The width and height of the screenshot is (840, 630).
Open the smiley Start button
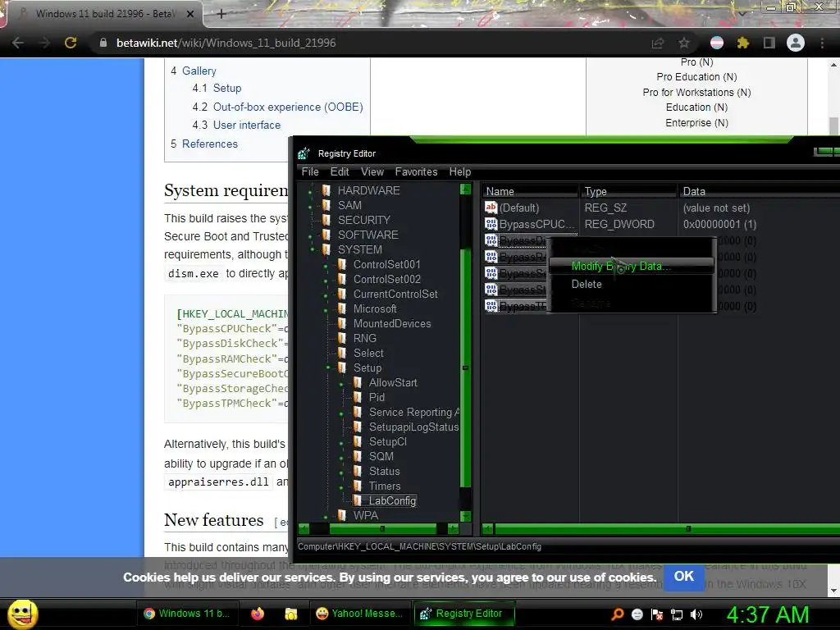tap(22, 614)
